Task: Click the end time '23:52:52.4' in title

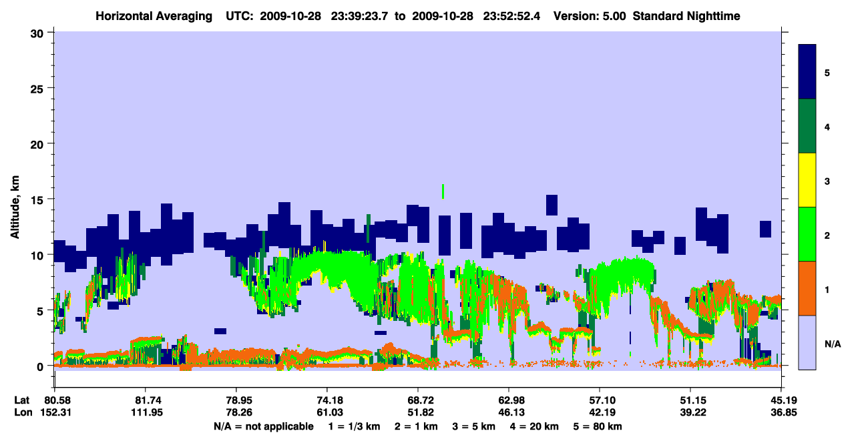Action: click(x=511, y=16)
